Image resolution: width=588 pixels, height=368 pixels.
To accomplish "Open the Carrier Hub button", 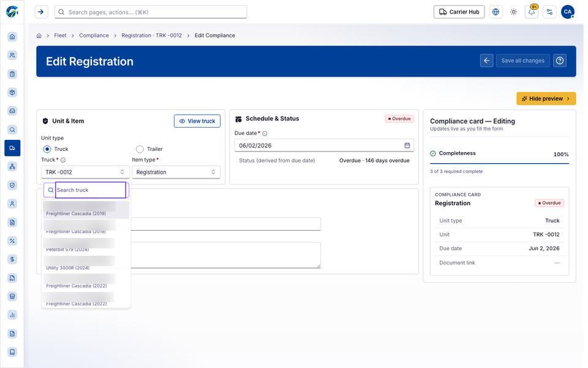I will [459, 12].
